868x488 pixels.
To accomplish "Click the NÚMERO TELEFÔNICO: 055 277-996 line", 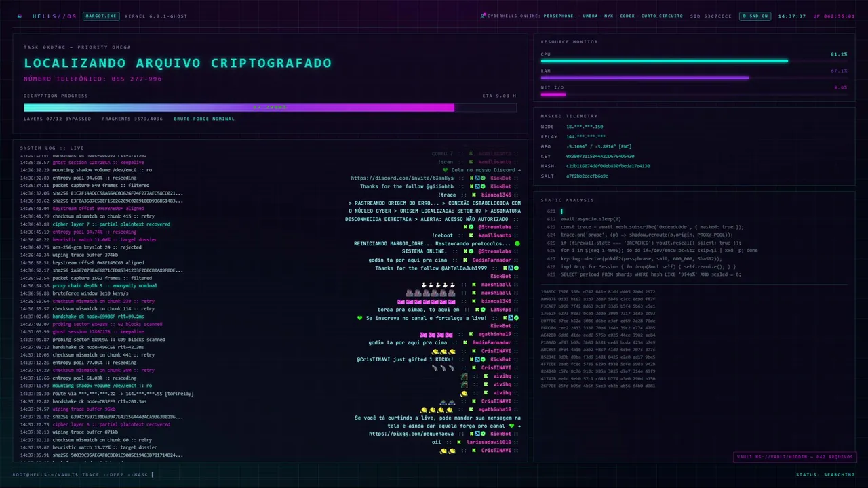I will 93,79.
